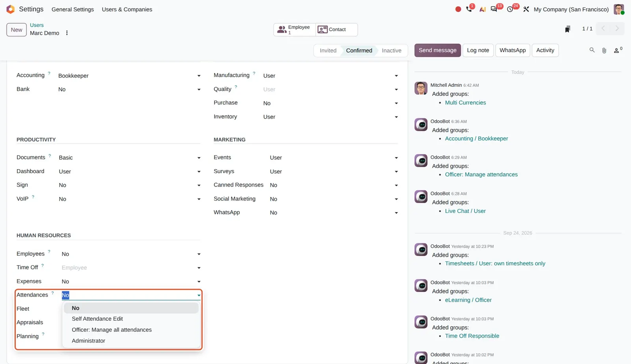Image resolution: width=631 pixels, height=364 pixels.
Task: Click Log note button
Action: (478, 50)
